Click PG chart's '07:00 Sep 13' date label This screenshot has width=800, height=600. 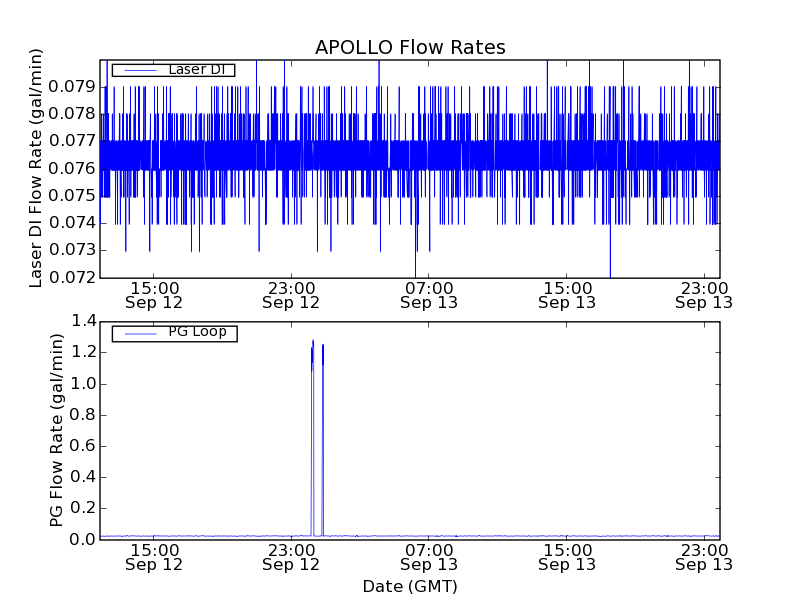[429, 558]
